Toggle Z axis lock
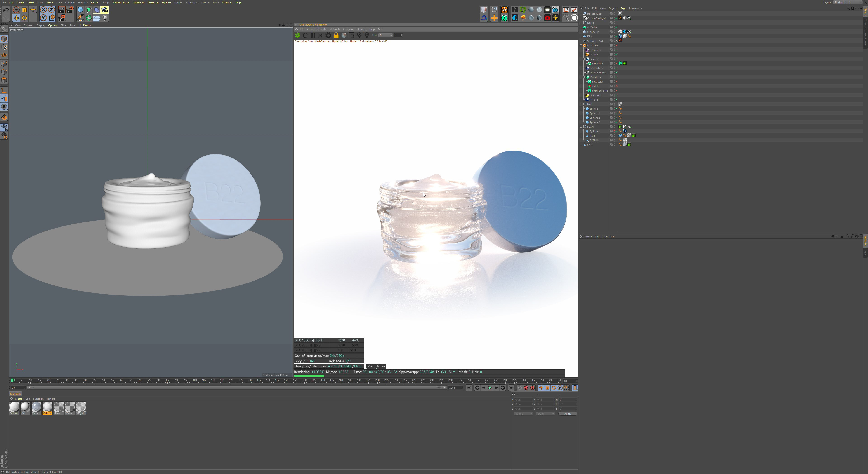 52,10
